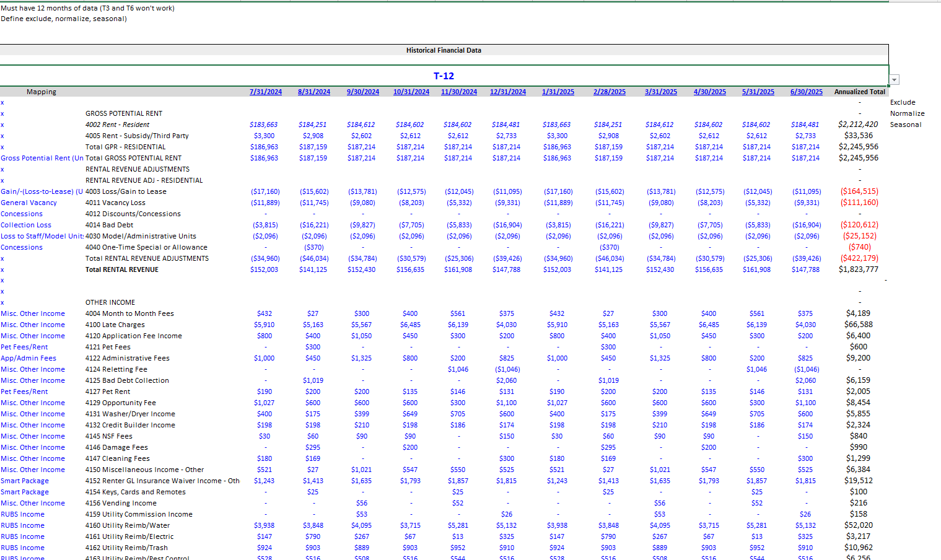941x560 pixels.
Task: Select the '4100 Late Charges' label
Action: pyautogui.click(x=115, y=325)
